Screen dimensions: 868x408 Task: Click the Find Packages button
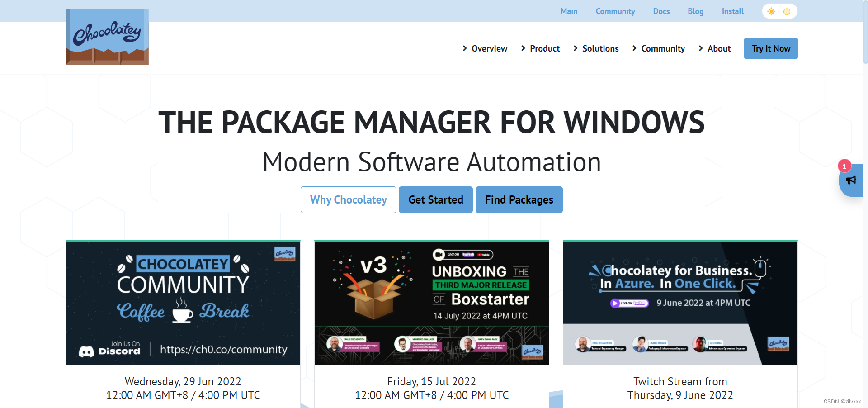tap(519, 199)
